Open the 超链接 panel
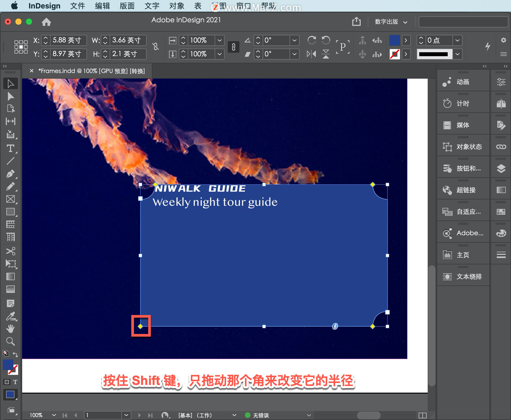Image resolution: width=511 pixels, height=420 pixels. tap(463, 190)
